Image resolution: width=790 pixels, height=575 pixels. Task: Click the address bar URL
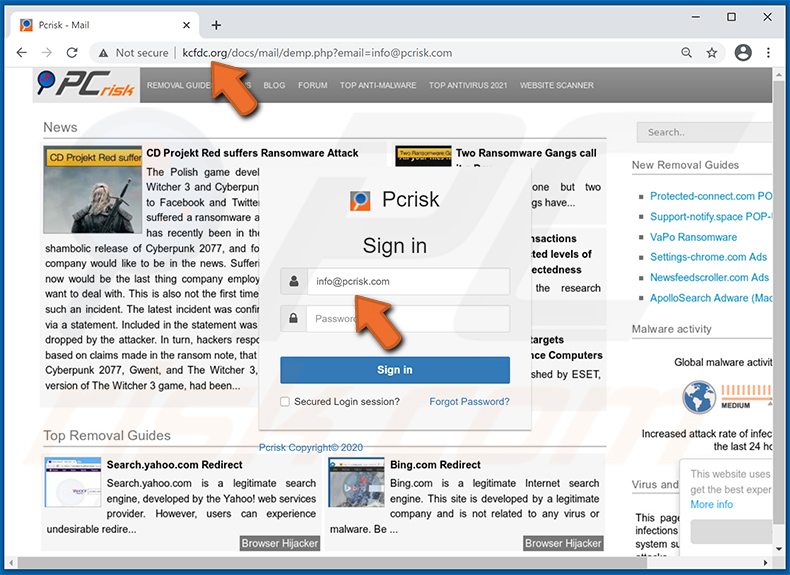coord(317,53)
